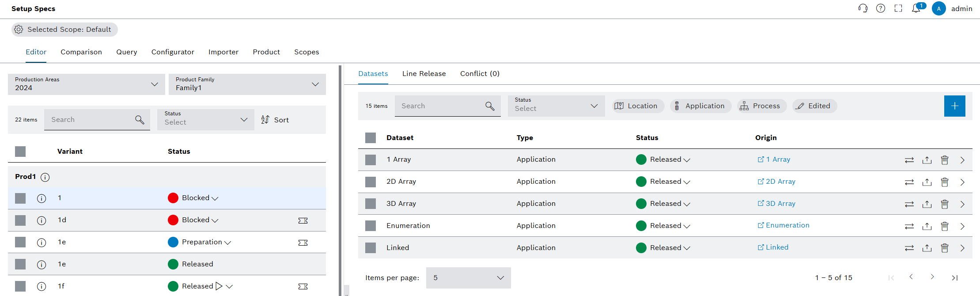This screenshot has width=980, height=296.
Task: Click red Blocked status indicator for variant 1
Action: point(173,198)
